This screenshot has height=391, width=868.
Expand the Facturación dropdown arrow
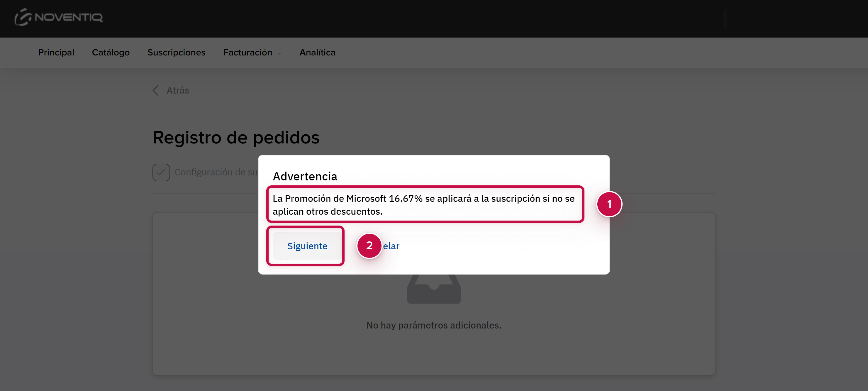279,54
